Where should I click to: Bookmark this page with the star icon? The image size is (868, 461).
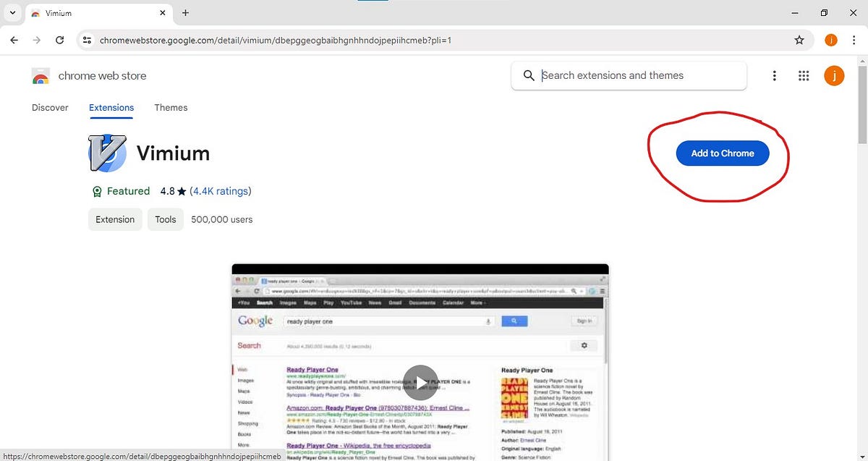coord(800,40)
